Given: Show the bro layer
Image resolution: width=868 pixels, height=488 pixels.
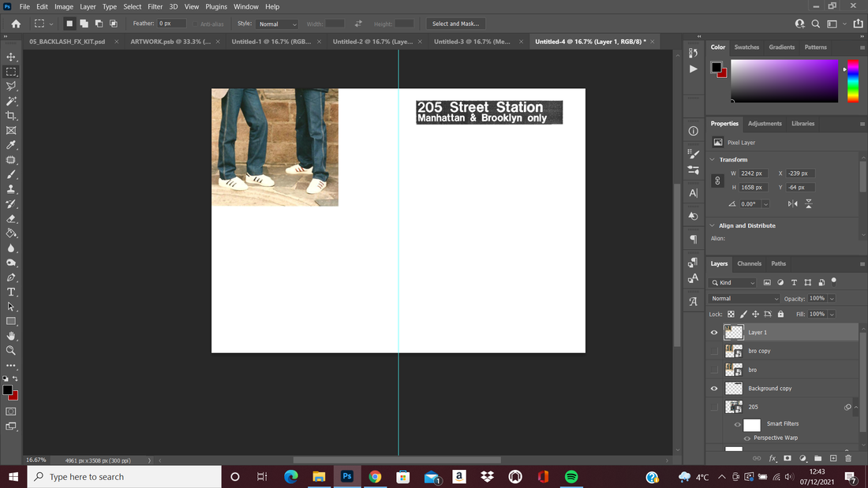Looking at the screenshot, I should click(x=714, y=370).
